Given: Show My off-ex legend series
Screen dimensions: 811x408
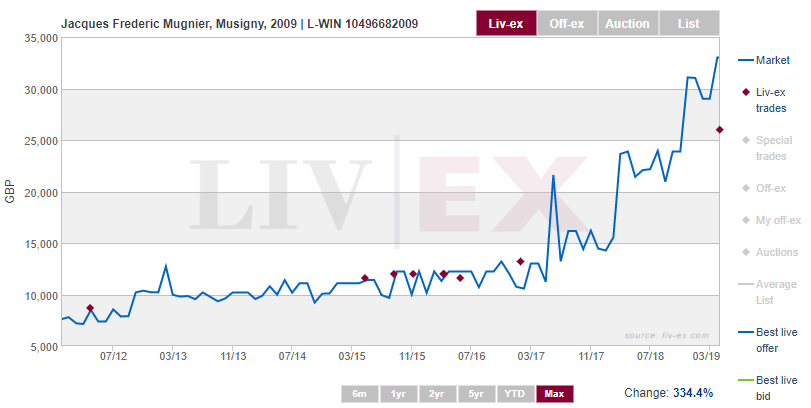Looking at the screenshot, I should (771, 220).
